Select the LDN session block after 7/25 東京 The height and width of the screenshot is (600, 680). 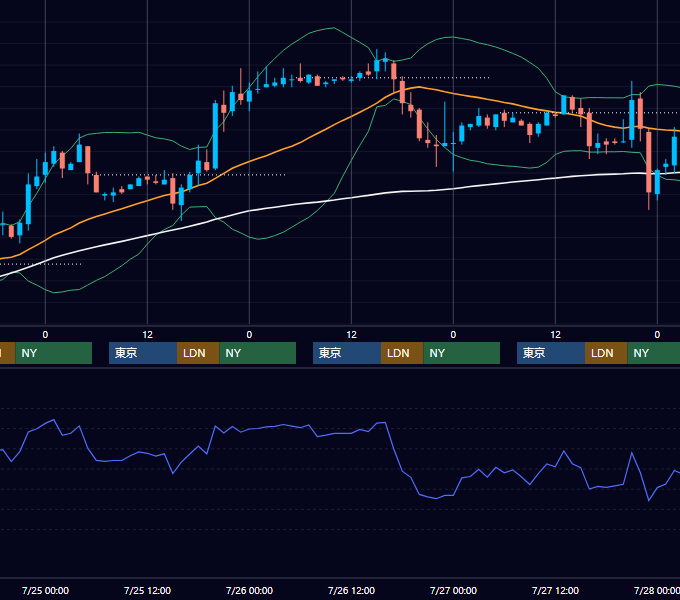(x=198, y=353)
